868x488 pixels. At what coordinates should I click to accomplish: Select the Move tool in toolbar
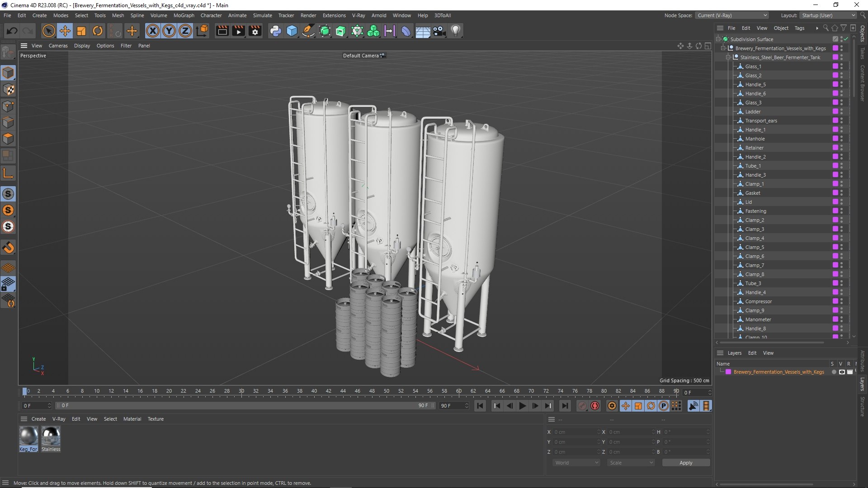[x=65, y=31]
